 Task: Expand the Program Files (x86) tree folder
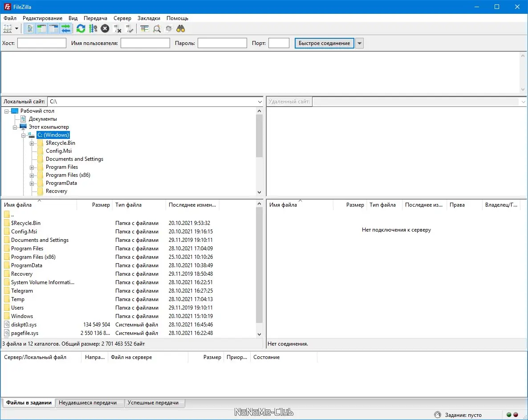(32, 175)
